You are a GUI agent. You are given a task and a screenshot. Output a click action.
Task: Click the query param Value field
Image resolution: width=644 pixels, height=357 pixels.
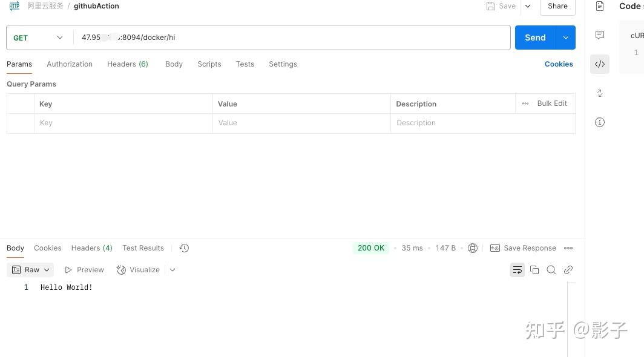(301, 123)
